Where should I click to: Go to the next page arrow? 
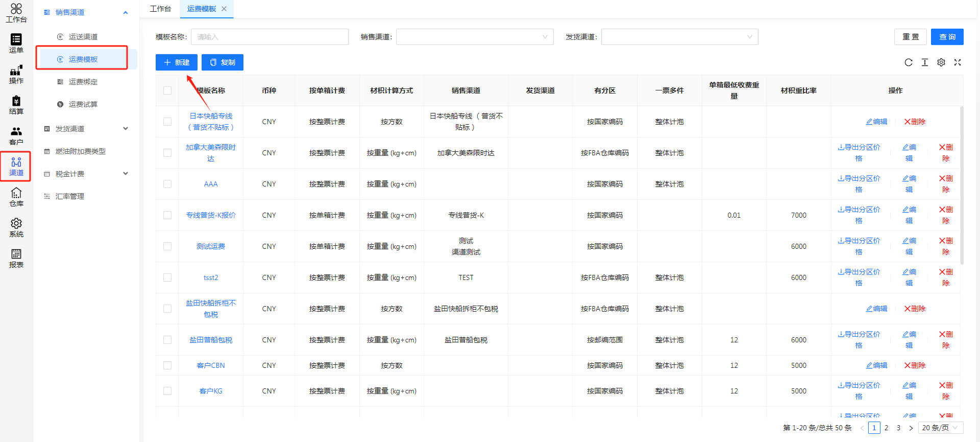tap(911, 428)
